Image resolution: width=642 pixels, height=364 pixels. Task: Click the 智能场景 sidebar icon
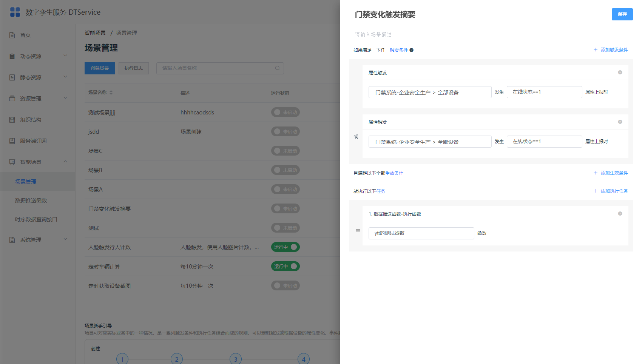(12, 162)
